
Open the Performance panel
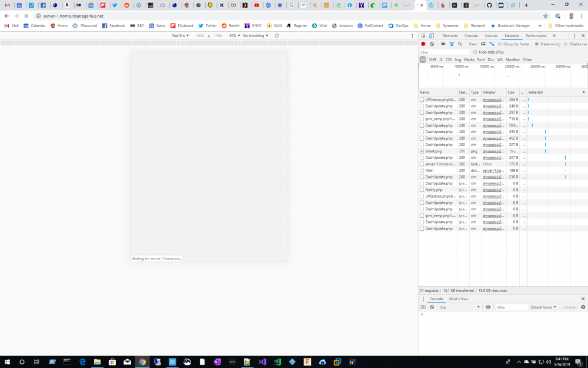pos(536,36)
